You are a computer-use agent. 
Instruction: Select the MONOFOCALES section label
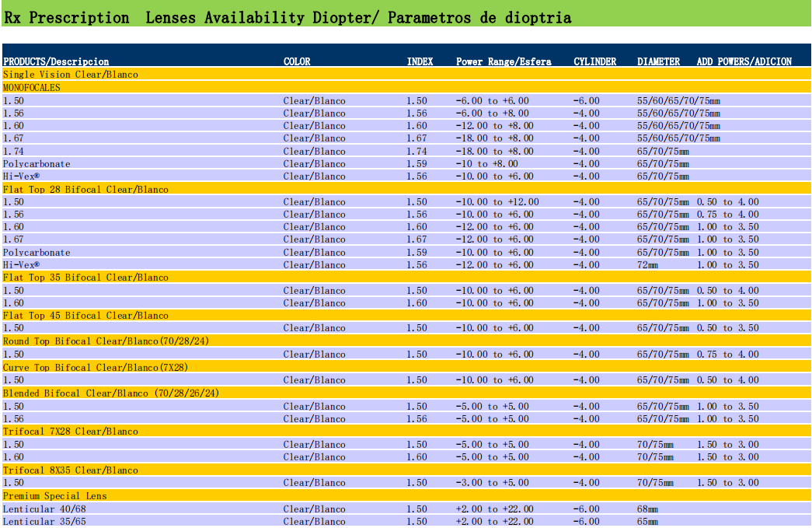(32, 87)
